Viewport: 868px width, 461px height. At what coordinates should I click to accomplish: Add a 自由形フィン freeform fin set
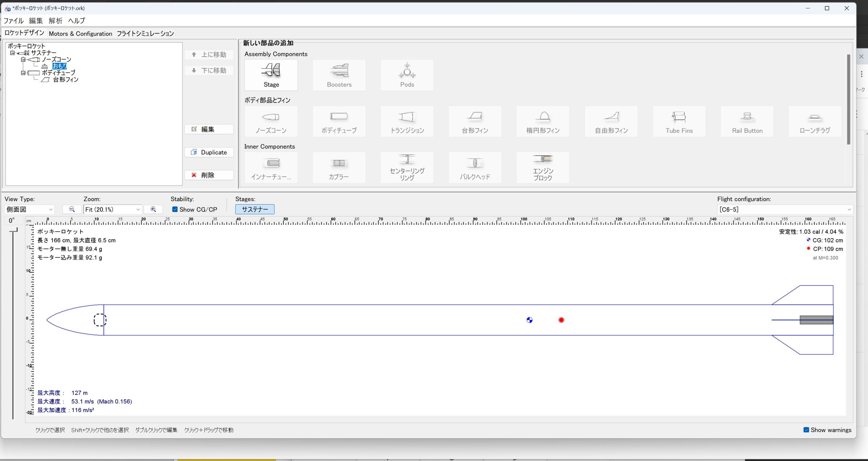pyautogui.click(x=611, y=121)
